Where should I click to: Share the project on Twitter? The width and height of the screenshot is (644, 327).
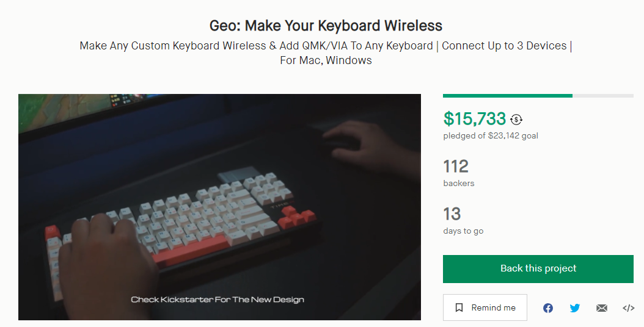click(575, 308)
